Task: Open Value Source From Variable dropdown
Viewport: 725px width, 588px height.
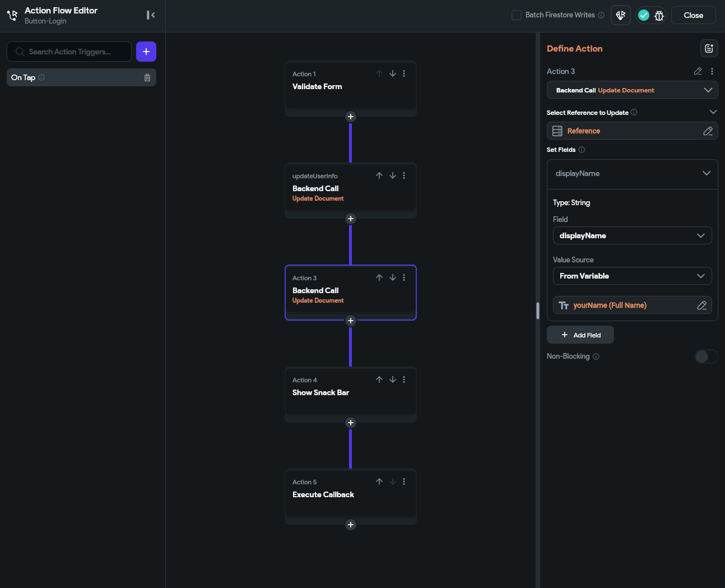Action: tap(632, 276)
